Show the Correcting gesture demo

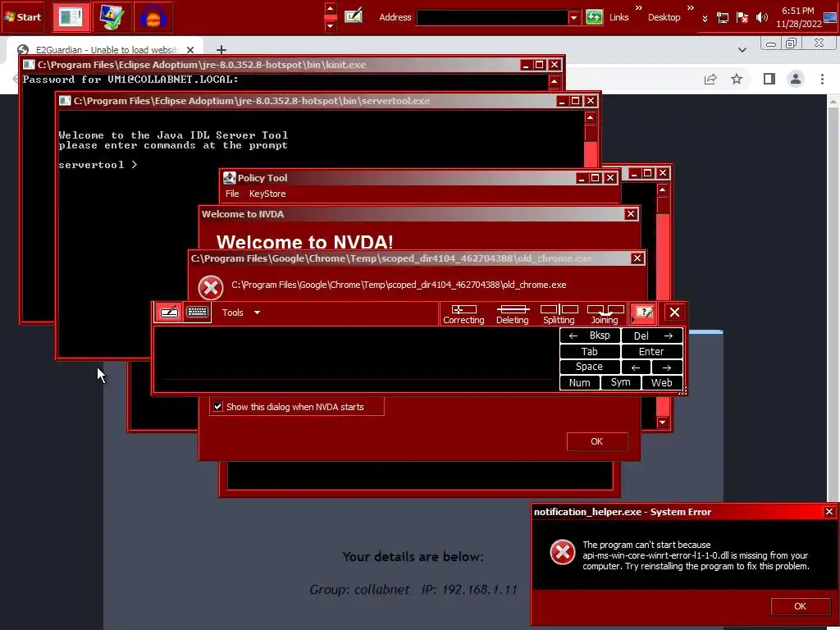[x=464, y=314]
